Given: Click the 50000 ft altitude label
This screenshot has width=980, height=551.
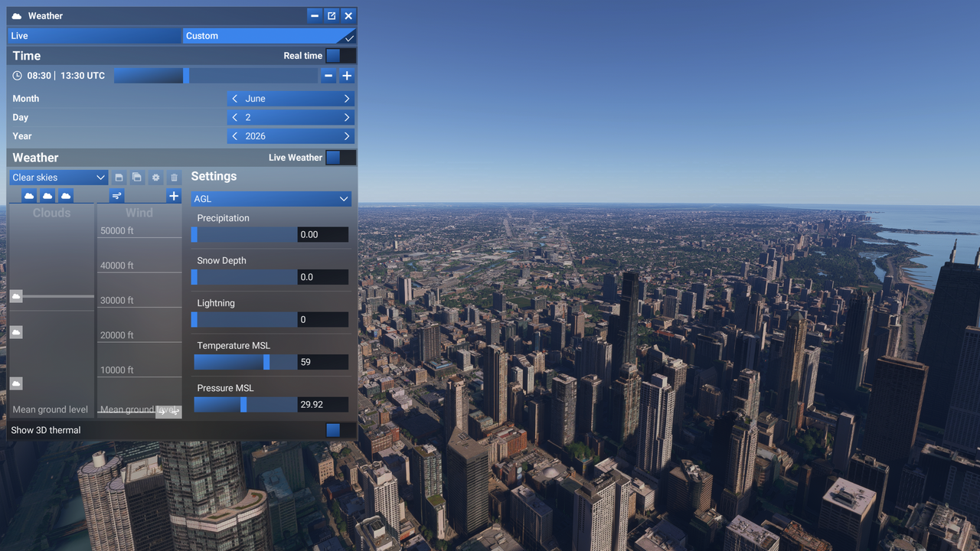Looking at the screenshot, I should point(117,230).
